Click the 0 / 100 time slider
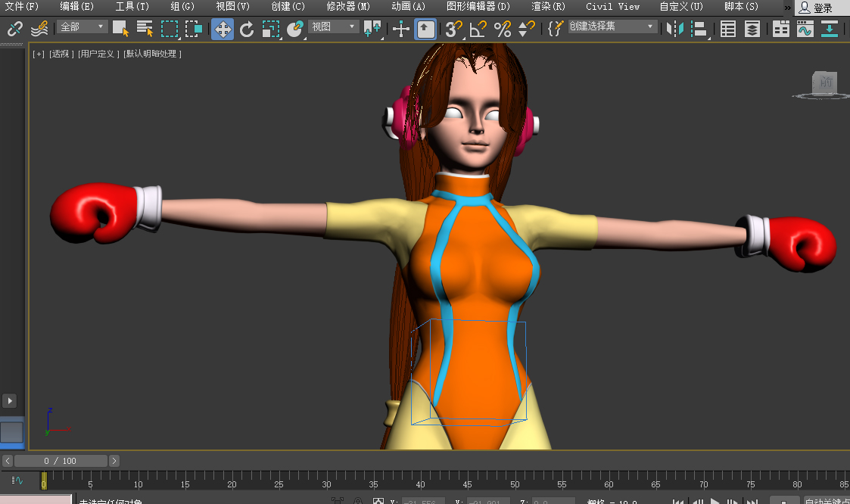The height and width of the screenshot is (504, 850). 61,461
